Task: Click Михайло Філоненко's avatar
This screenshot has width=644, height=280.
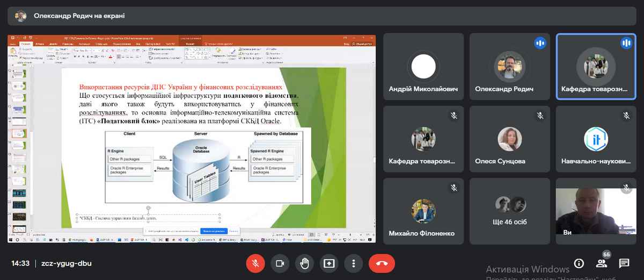Action: click(x=423, y=211)
